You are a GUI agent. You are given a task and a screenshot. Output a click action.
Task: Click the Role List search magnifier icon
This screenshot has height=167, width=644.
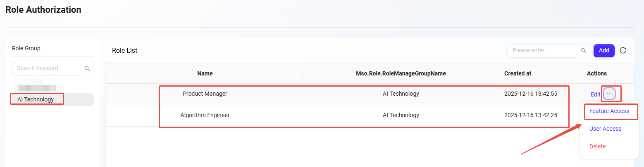point(583,51)
